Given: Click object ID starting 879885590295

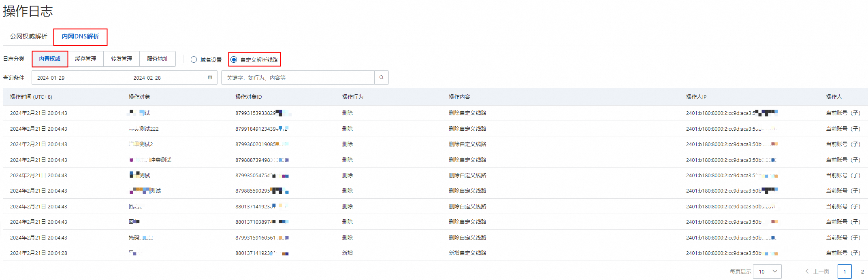Looking at the screenshot, I should [x=262, y=191].
